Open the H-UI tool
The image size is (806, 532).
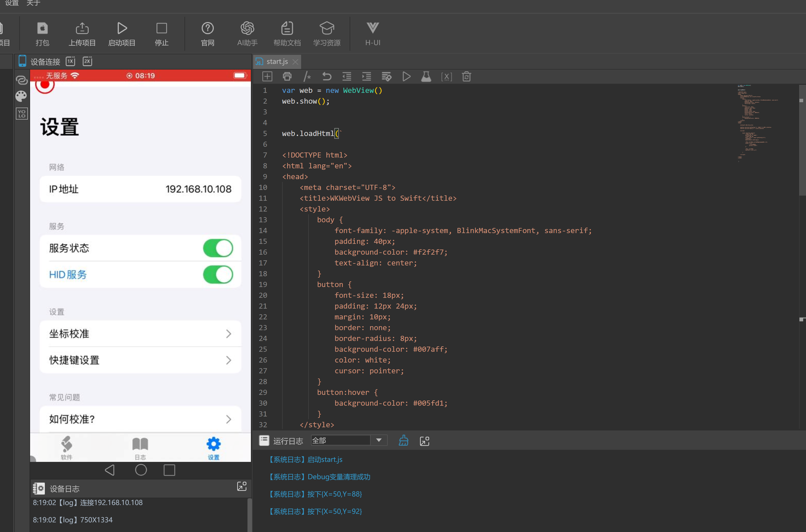[373, 34]
